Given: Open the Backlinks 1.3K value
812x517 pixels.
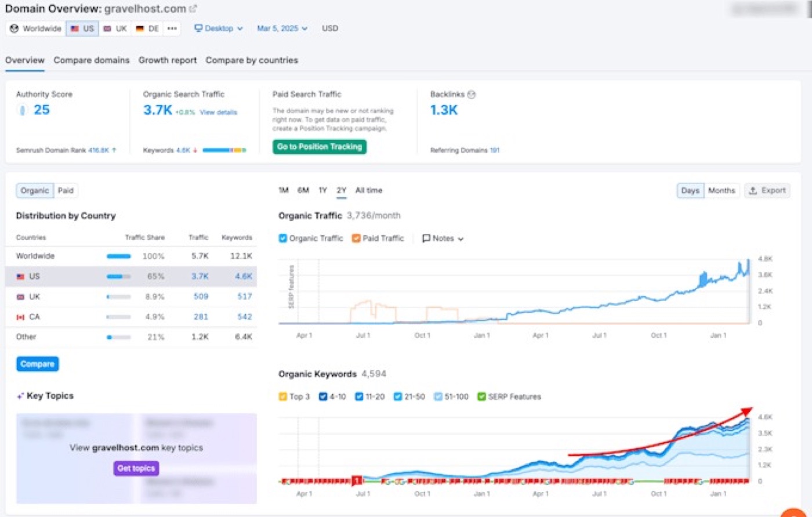Looking at the screenshot, I should (x=444, y=110).
